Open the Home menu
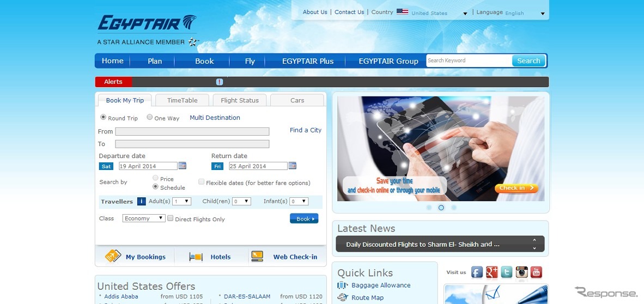644x304 pixels. click(113, 61)
